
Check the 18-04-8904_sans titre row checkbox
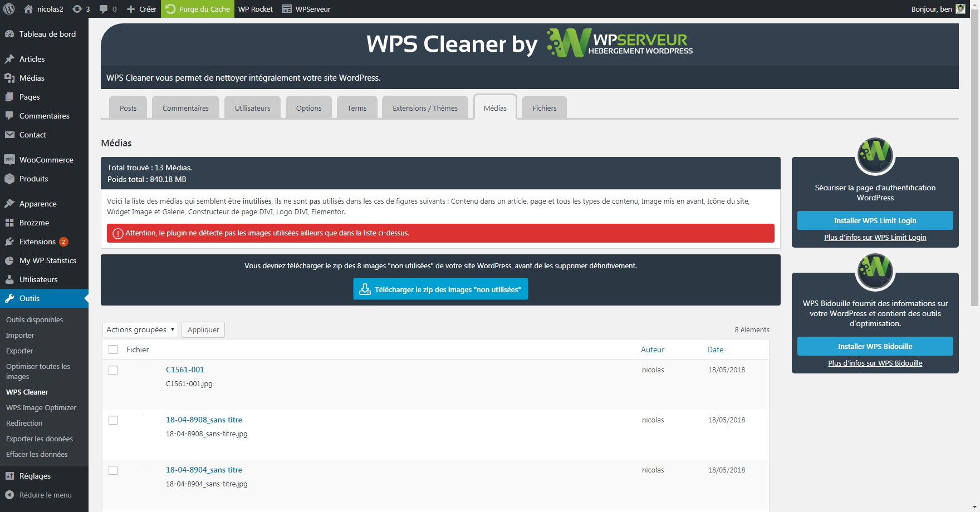click(113, 470)
